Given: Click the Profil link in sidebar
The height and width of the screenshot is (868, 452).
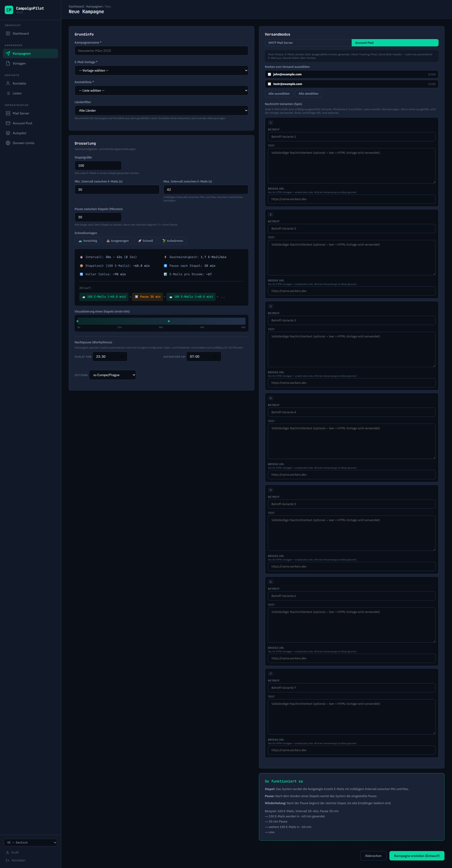Looking at the screenshot, I should click(15, 852).
